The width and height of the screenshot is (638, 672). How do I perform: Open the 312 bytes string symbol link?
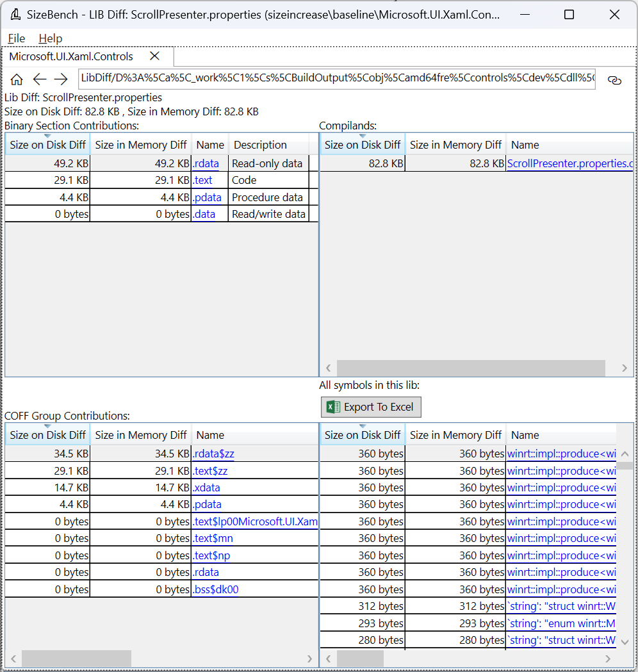pyautogui.click(x=561, y=606)
